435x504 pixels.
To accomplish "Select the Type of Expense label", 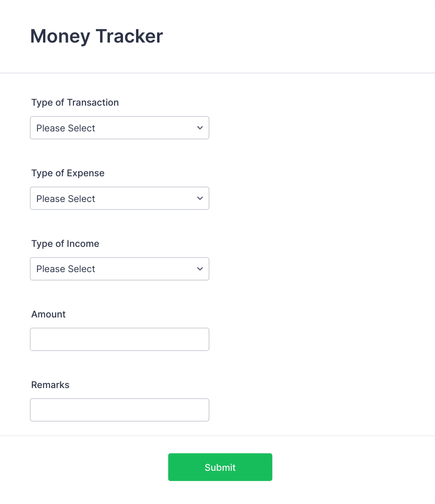I will click(68, 173).
